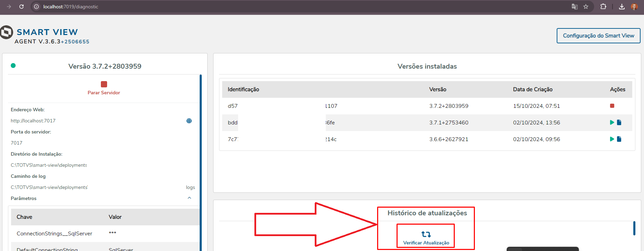
Task: Click the Valor column header
Action: tap(115, 217)
